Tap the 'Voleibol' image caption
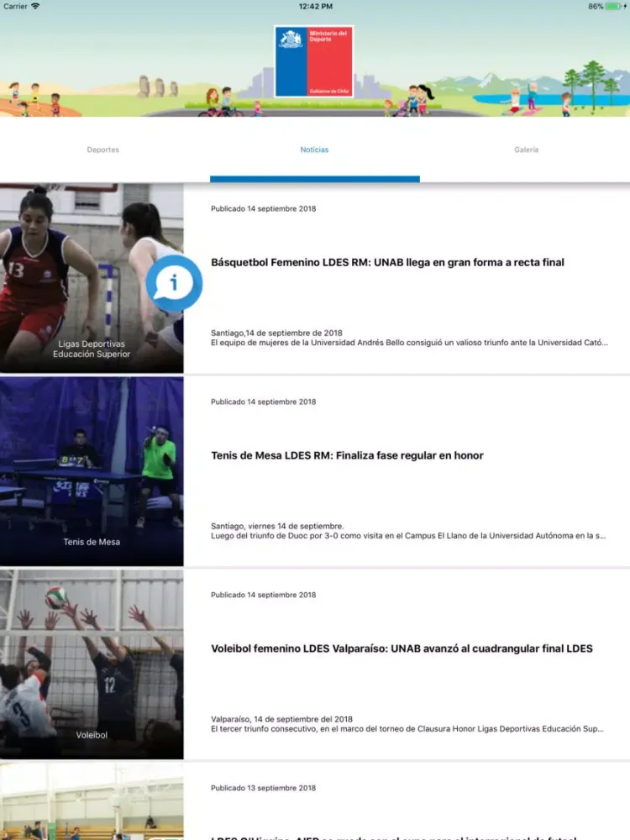This screenshot has width=630, height=840. click(x=92, y=735)
